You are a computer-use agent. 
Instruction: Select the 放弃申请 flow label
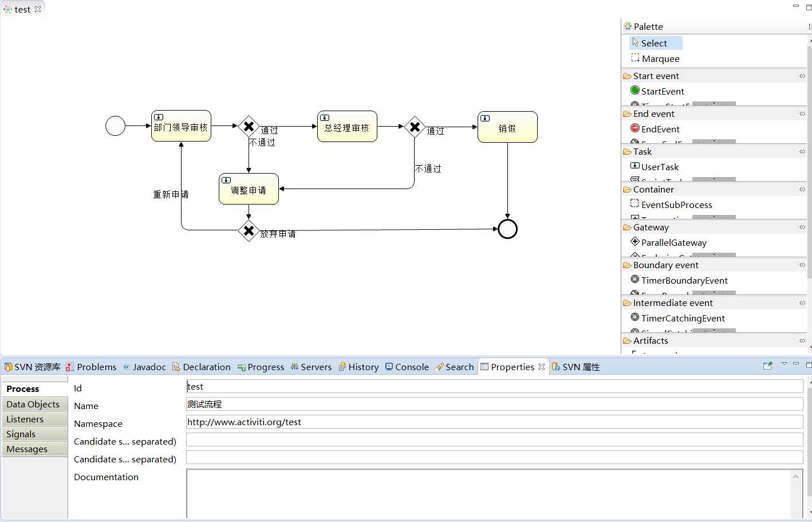pyautogui.click(x=278, y=234)
